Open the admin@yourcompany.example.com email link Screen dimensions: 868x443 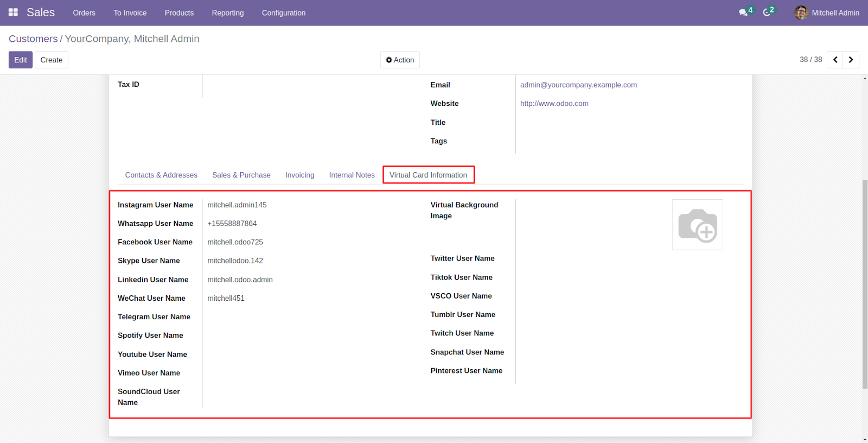click(578, 85)
